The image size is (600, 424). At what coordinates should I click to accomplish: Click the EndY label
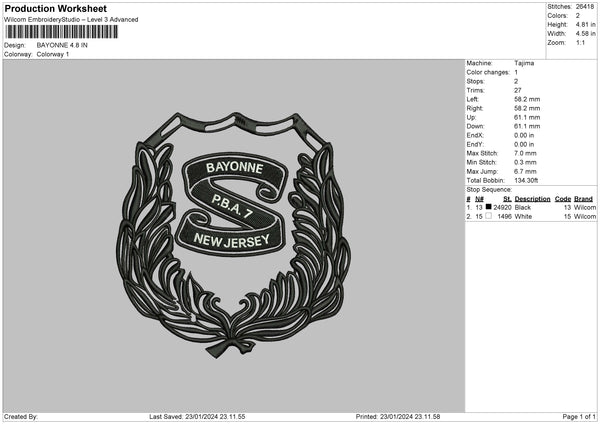pos(475,144)
